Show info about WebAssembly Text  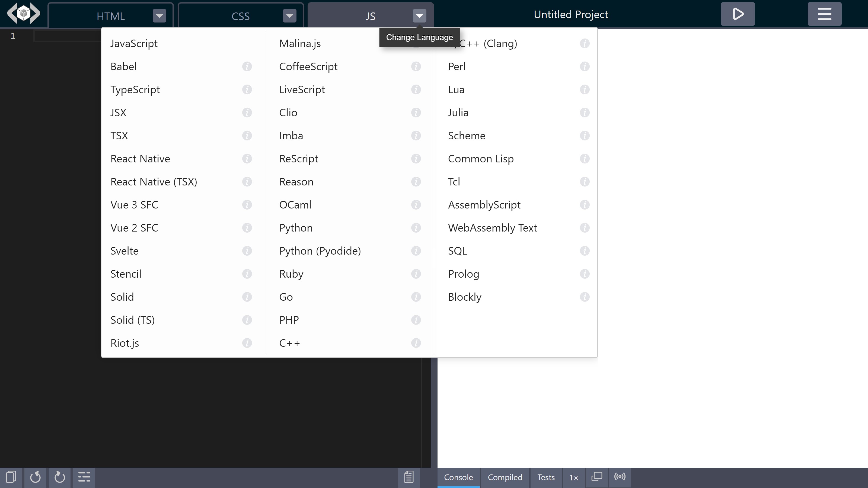(585, 228)
